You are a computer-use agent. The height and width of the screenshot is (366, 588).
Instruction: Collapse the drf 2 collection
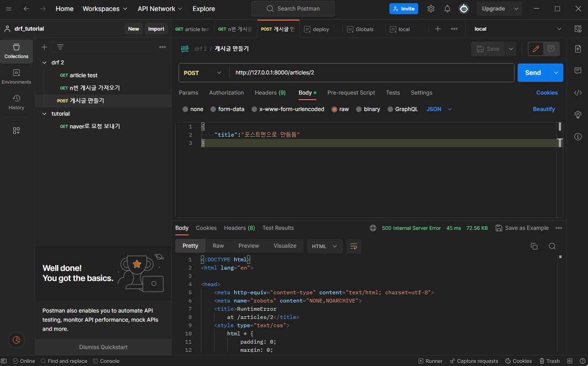(x=44, y=63)
